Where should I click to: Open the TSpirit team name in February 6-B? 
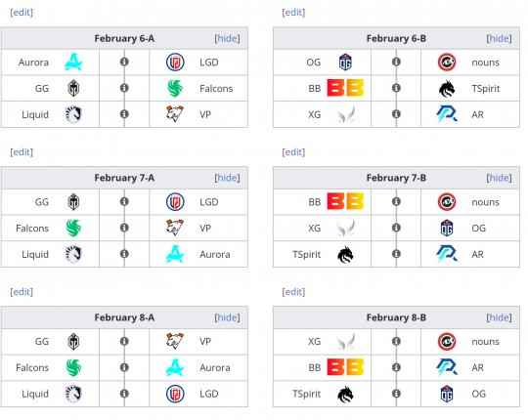(x=486, y=89)
